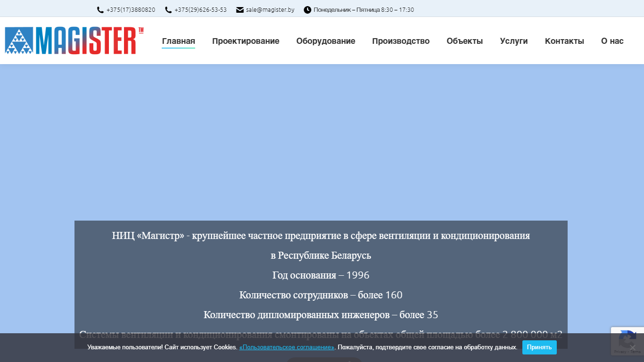Click the phone icon beside +375(29)626-53-53
The width and height of the screenshot is (644, 362).
[x=168, y=10]
